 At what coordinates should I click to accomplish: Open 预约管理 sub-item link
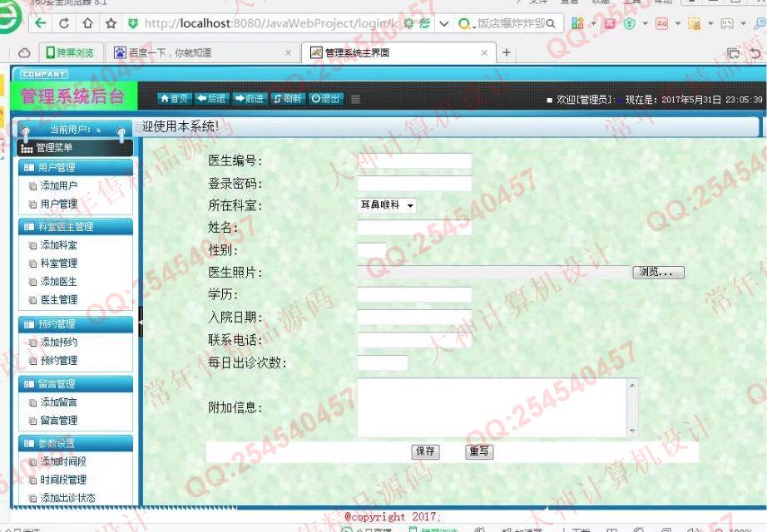pyautogui.click(x=58, y=361)
